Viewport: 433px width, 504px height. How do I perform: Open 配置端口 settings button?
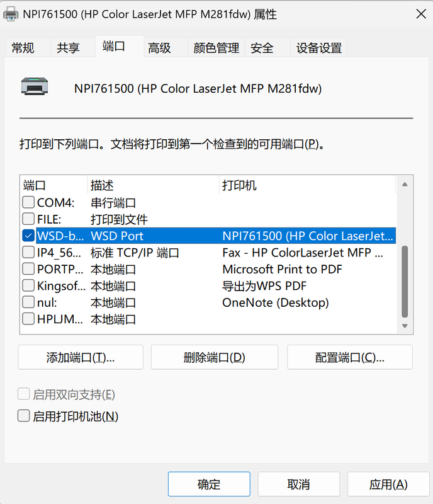tap(349, 357)
